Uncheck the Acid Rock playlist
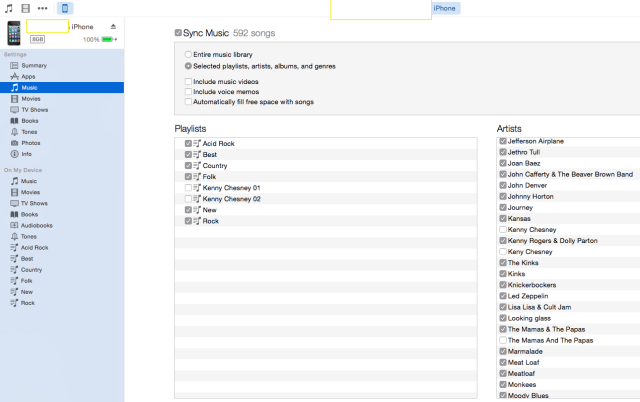 [x=188, y=143]
